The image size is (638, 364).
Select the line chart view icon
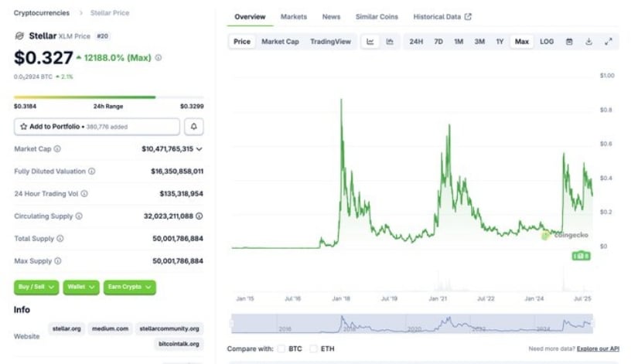point(370,42)
